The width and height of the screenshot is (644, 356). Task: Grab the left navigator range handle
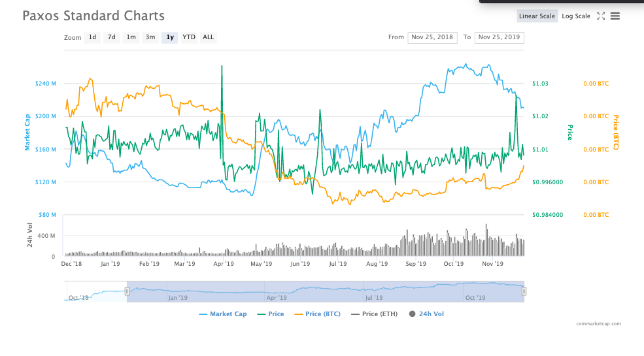pyautogui.click(x=127, y=291)
